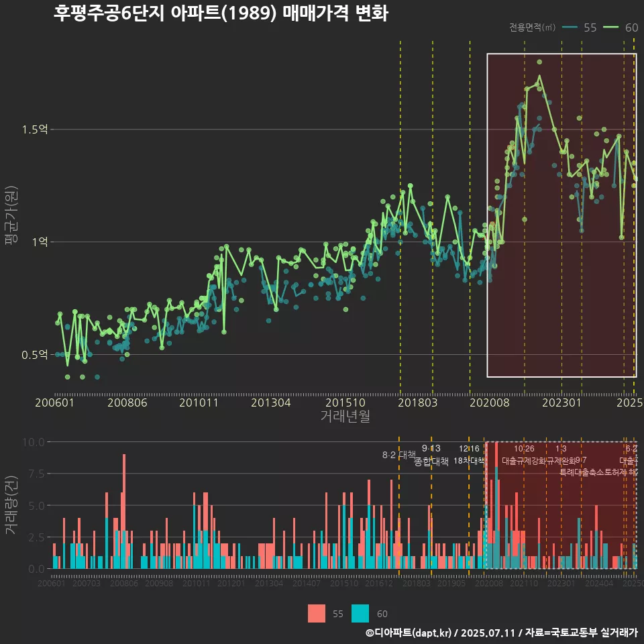Screen dimensions: 644x644
Task: Click the 201905 tick on volume chart
Action: pyautogui.click(x=451, y=583)
